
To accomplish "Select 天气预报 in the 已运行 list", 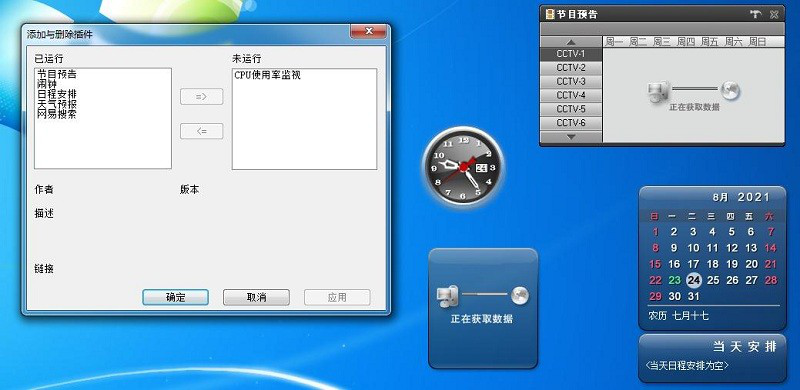I will point(57,104).
